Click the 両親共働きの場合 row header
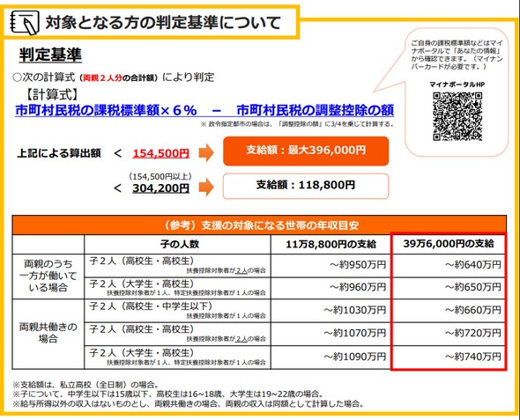Screen dimensions: 520x420 click(x=48, y=334)
